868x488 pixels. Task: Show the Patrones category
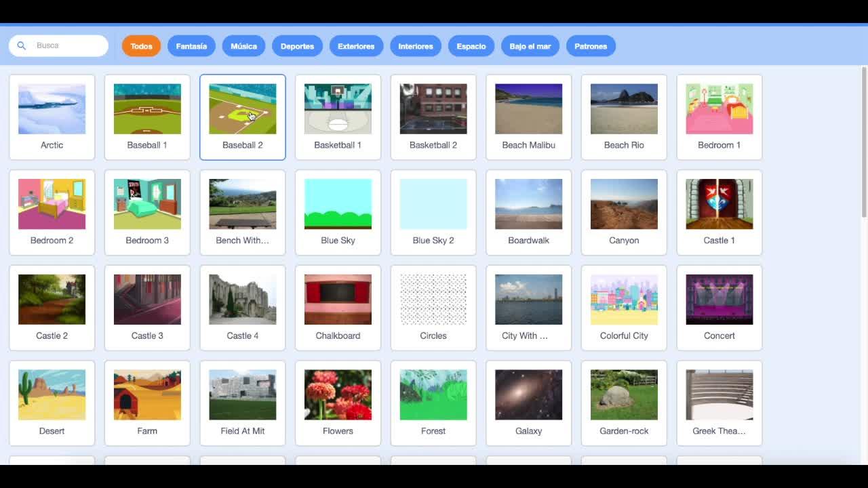(591, 46)
